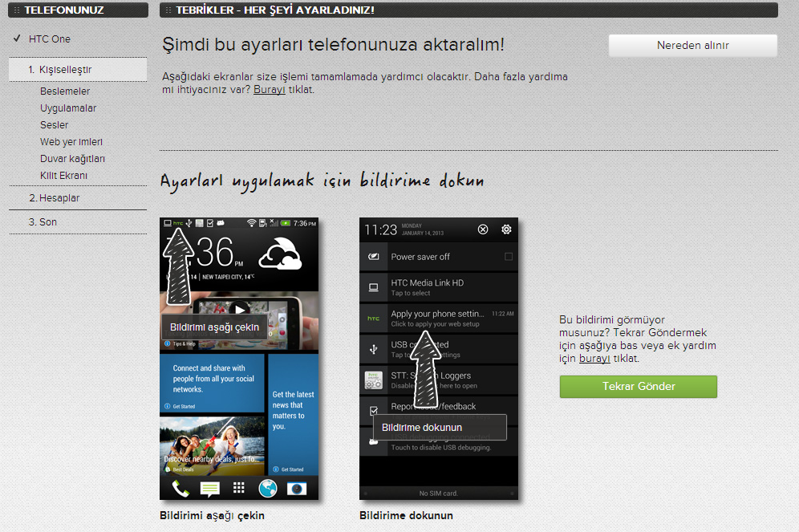Viewport: 799px width, 532px height.
Task: Click the browser globe icon in dock
Action: [x=267, y=489]
